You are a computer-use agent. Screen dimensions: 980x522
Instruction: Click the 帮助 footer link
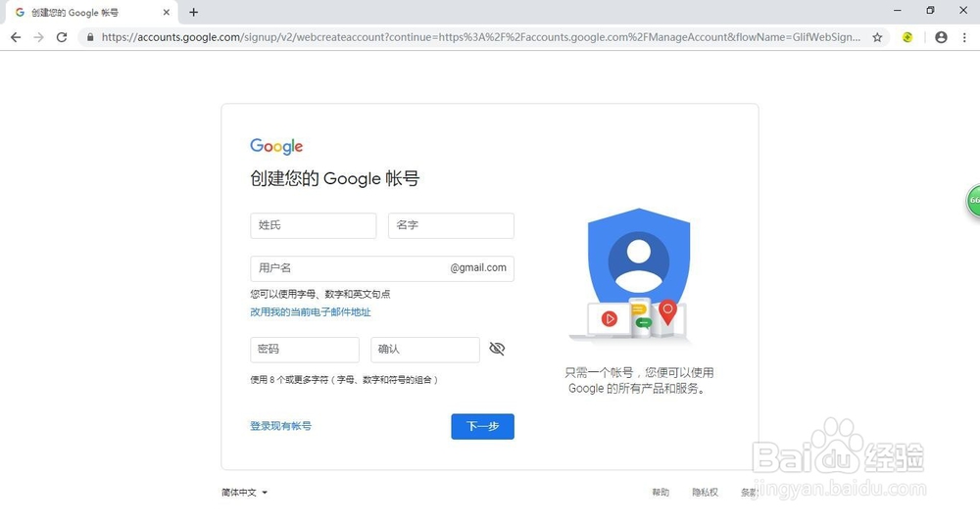tap(661, 493)
